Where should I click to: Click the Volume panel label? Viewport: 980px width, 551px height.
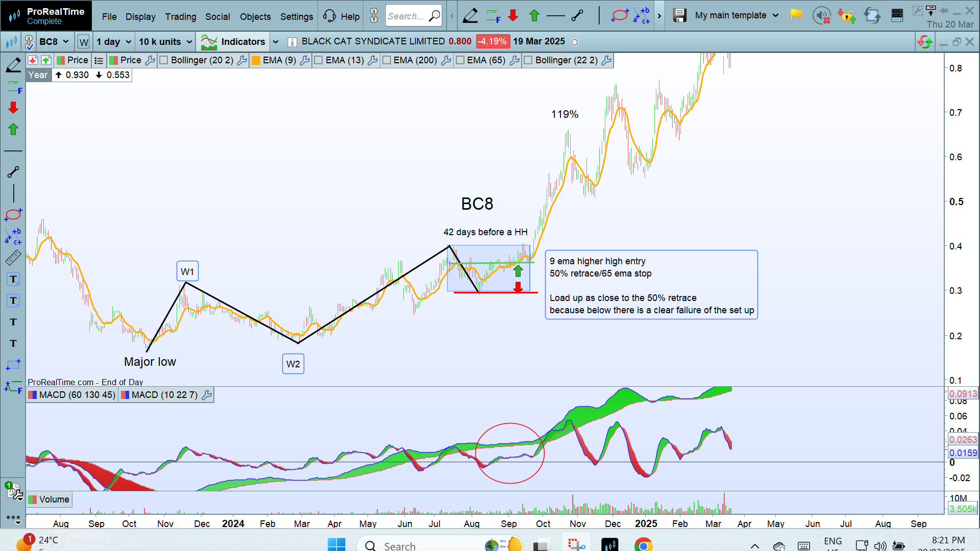click(x=49, y=499)
